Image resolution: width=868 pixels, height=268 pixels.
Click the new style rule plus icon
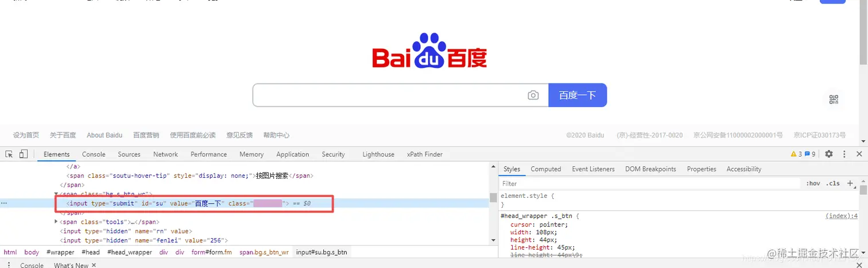pyautogui.click(x=850, y=183)
